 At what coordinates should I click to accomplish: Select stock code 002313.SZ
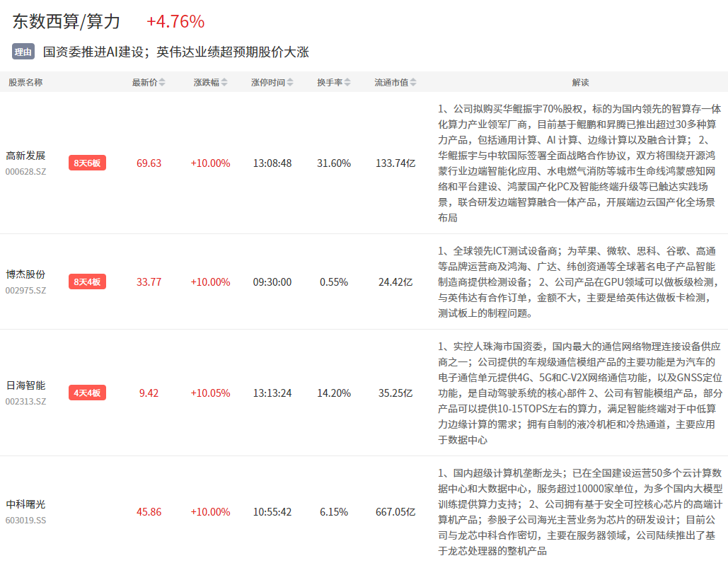[26, 402]
